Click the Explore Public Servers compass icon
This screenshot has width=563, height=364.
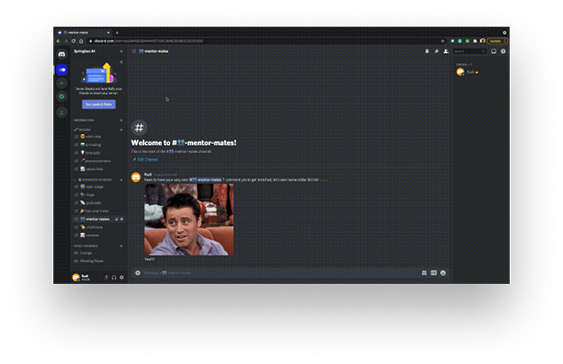[x=62, y=97]
